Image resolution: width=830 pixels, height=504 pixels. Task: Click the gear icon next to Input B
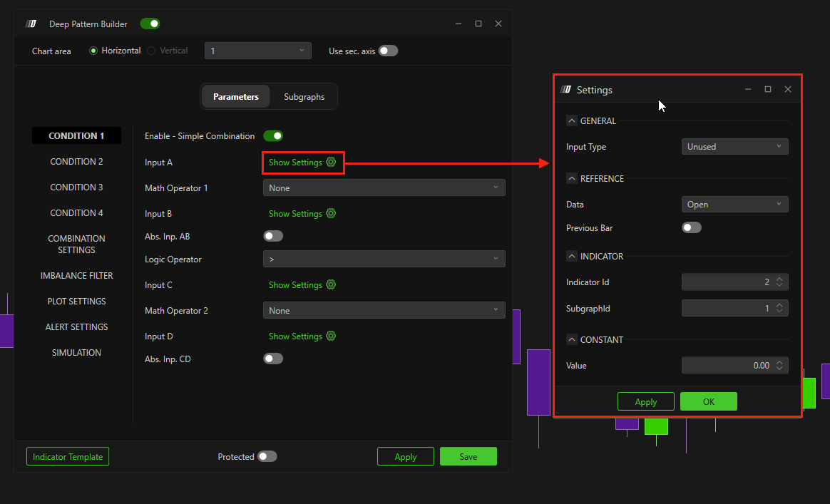(x=331, y=214)
